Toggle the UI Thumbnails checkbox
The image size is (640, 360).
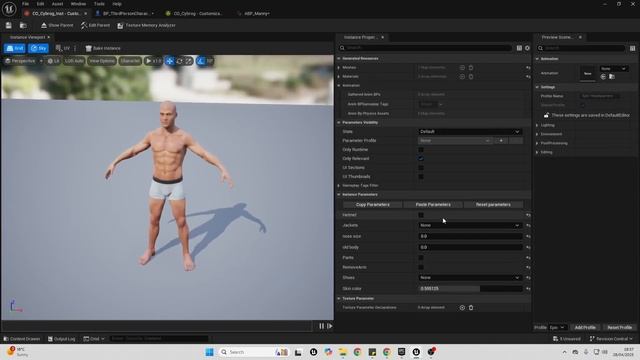click(421, 177)
